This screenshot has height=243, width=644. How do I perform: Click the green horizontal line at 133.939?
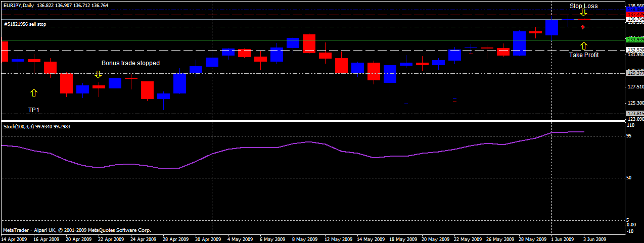[x=312, y=40]
